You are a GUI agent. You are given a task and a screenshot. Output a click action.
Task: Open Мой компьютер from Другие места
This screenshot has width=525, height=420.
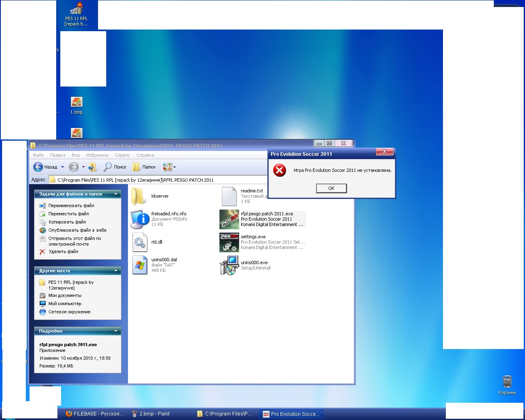[x=65, y=304]
